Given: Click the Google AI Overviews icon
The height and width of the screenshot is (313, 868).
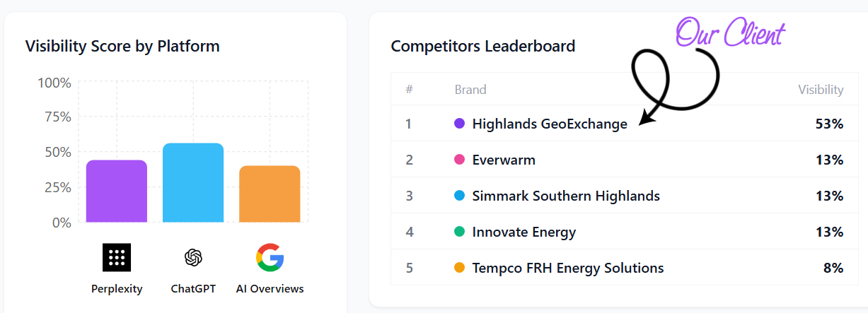Looking at the screenshot, I should click(x=270, y=257).
